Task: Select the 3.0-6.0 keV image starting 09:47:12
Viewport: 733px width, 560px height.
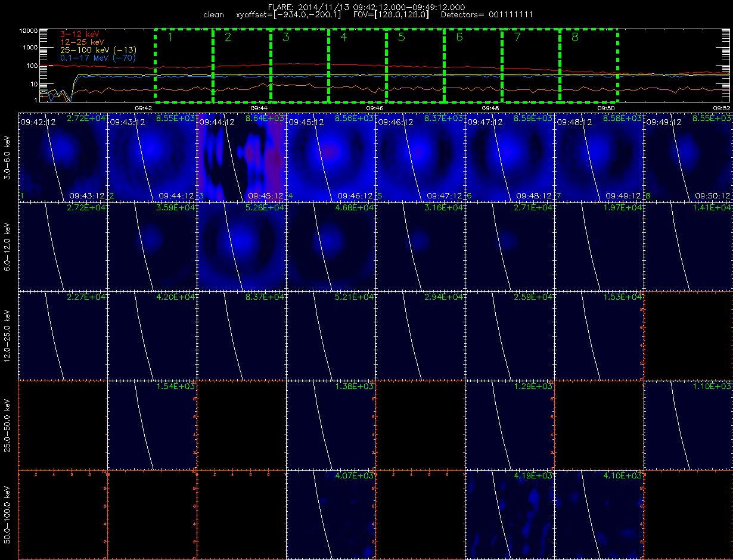Action: (x=510, y=157)
